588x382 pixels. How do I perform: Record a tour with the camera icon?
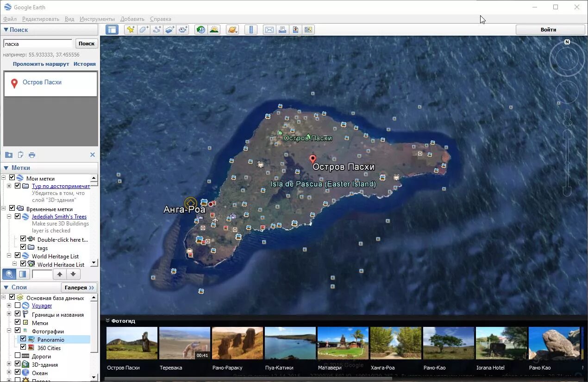pyautogui.click(x=183, y=30)
